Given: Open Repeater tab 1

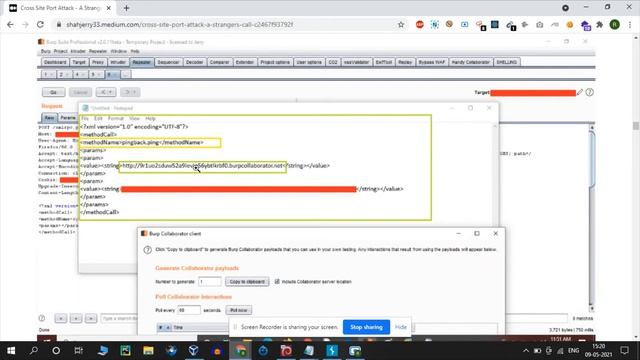Looking at the screenshot, I should point(48,74).
